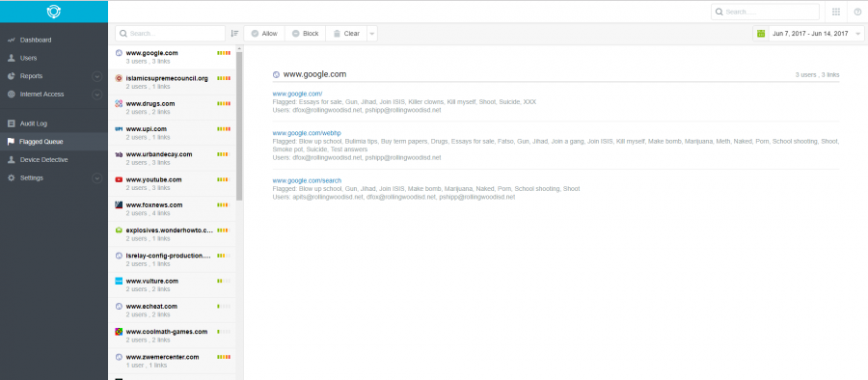This screenshot has width=868, height=380.
Task: Click the www.echeat.com globe favicon
Action: [119, 307]
